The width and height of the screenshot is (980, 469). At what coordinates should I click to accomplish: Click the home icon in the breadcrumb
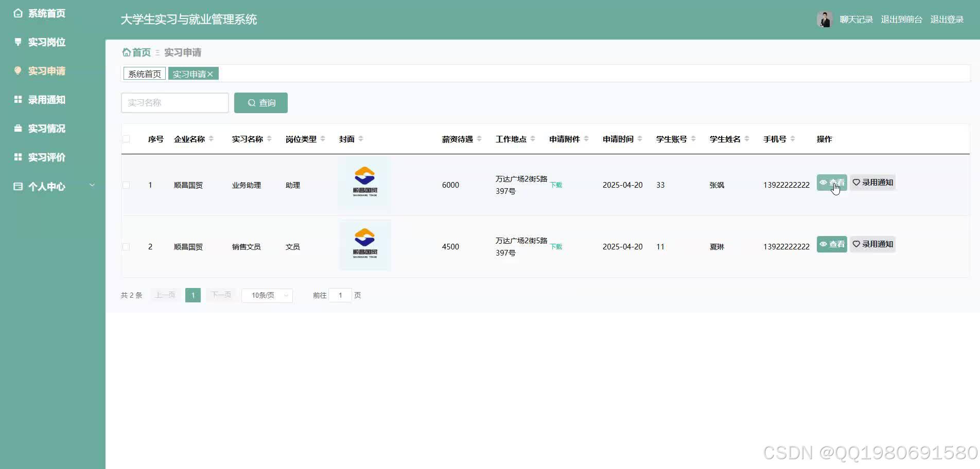point(127,52)
